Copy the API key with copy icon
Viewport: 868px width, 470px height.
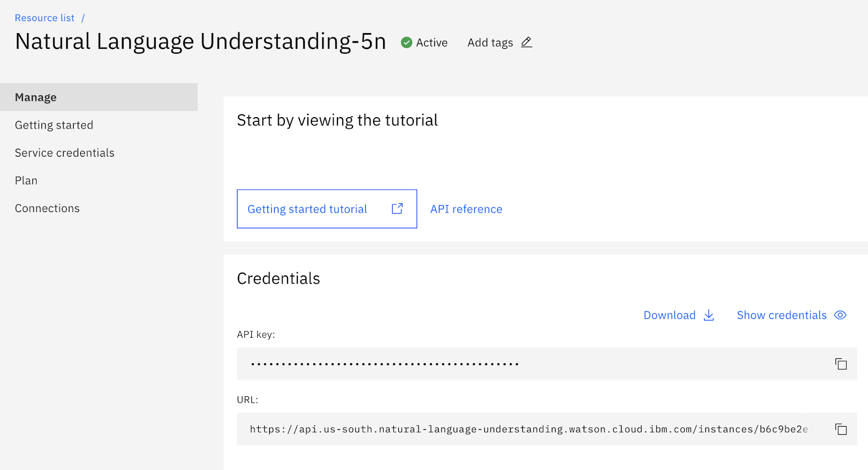pyautogui.click(x=841, y=364)
